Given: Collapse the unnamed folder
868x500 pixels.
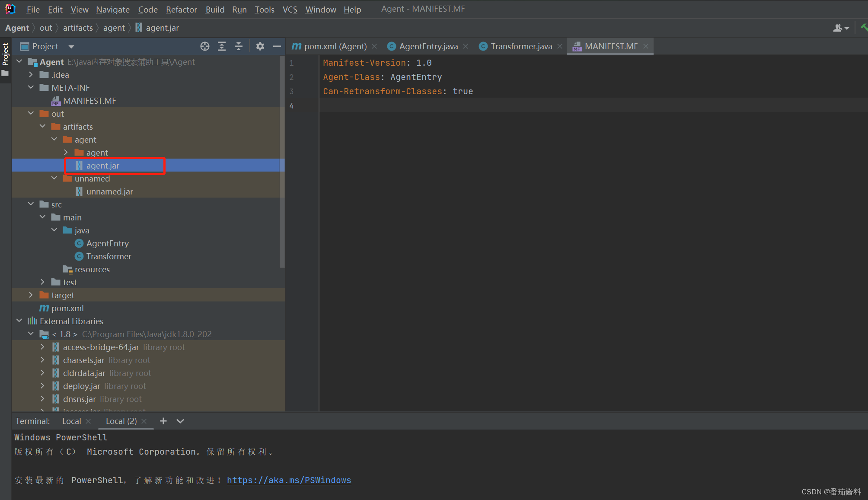Looking at the screenshot, I should point(54,178).
